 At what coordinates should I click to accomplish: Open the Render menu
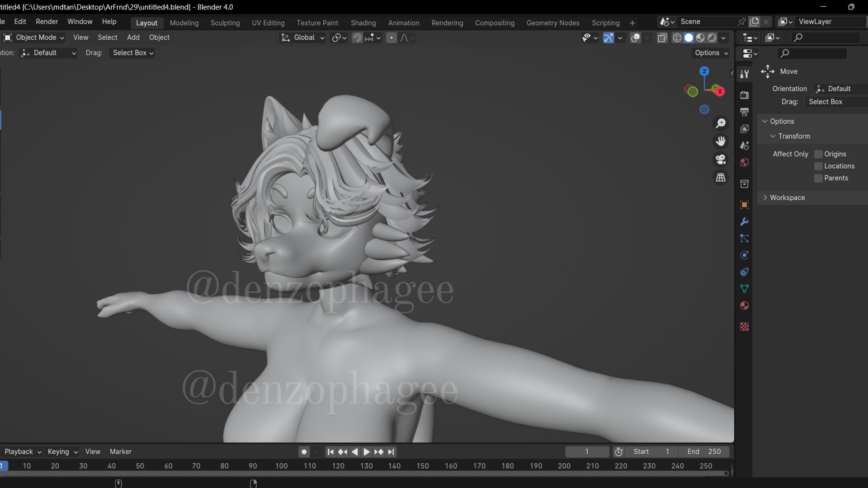pos(47,22)
